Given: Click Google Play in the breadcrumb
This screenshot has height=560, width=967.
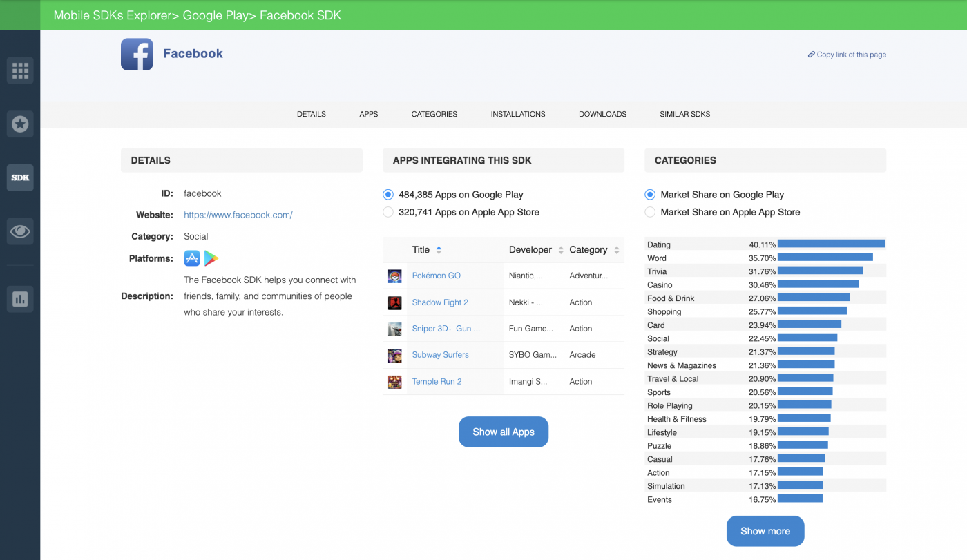Looking at the screenshot, I should 215,15.
